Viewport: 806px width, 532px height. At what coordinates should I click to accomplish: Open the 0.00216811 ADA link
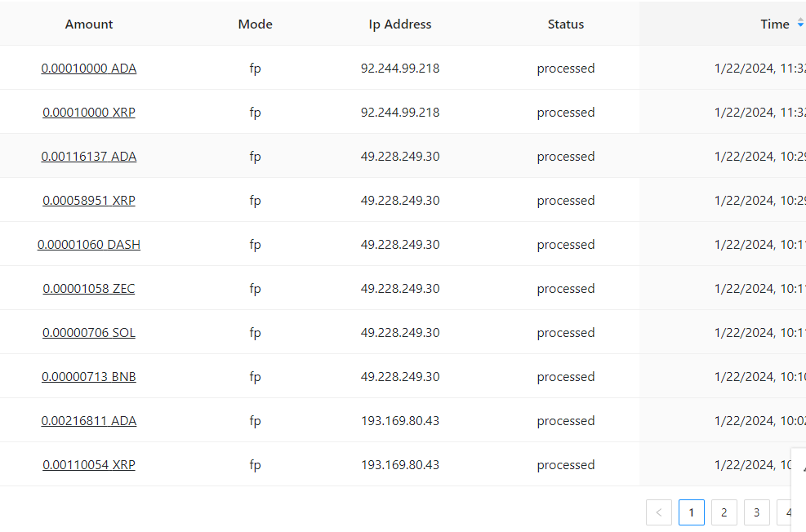89,421
